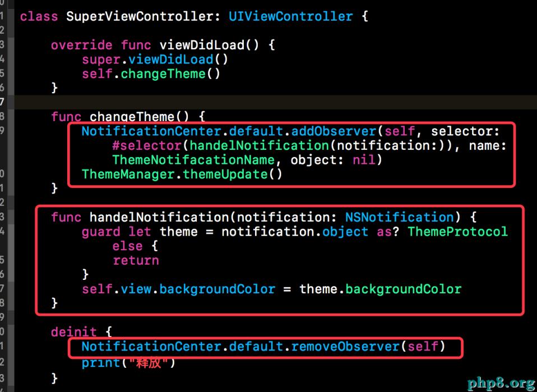Click ThemeManager.themeUpdate() call
The width and height of the screenshot is (537, 392).
[x=182, y=174]
